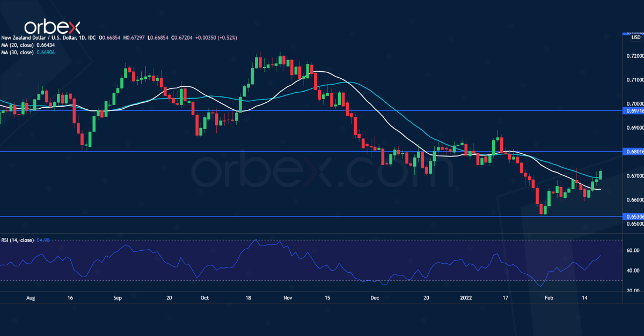Click the 18 date label on time axis
This screenshot has height=336, width=644.
pyautogui.click(x=248, y=297)
